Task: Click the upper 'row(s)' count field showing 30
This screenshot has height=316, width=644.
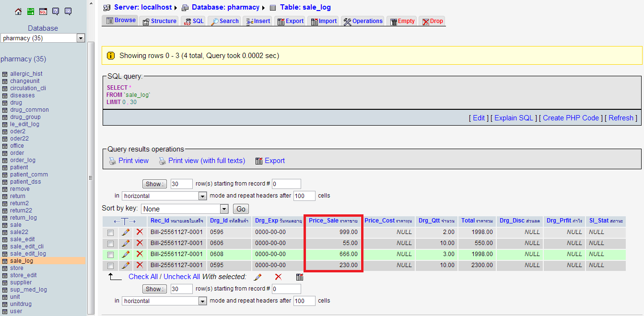Action: pyautogui.click(x=181, y=184)
